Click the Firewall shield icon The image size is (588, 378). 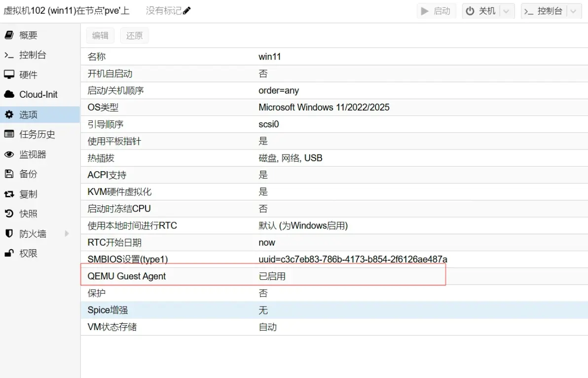[9, 233]
